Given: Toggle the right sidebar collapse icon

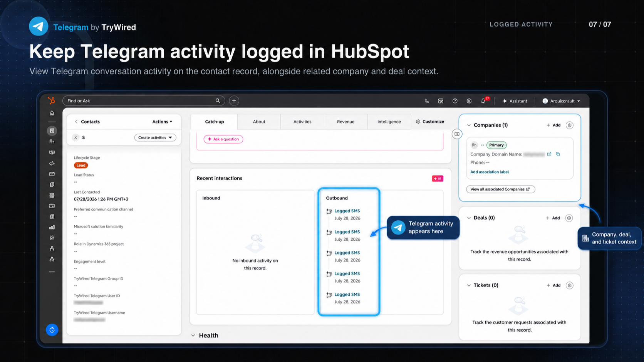Looking at the screenshot, I should pos(457,134).
